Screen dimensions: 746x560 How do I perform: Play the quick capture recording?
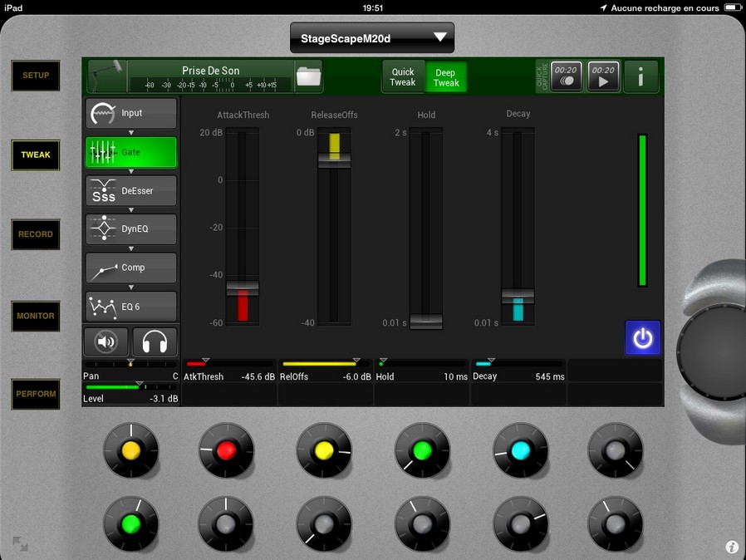point(603,76)
